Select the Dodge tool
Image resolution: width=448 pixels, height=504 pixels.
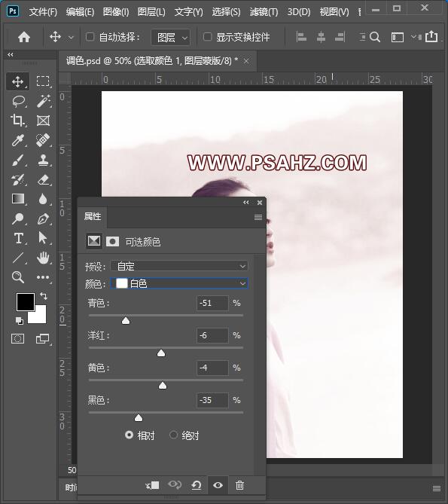point(17,219)
